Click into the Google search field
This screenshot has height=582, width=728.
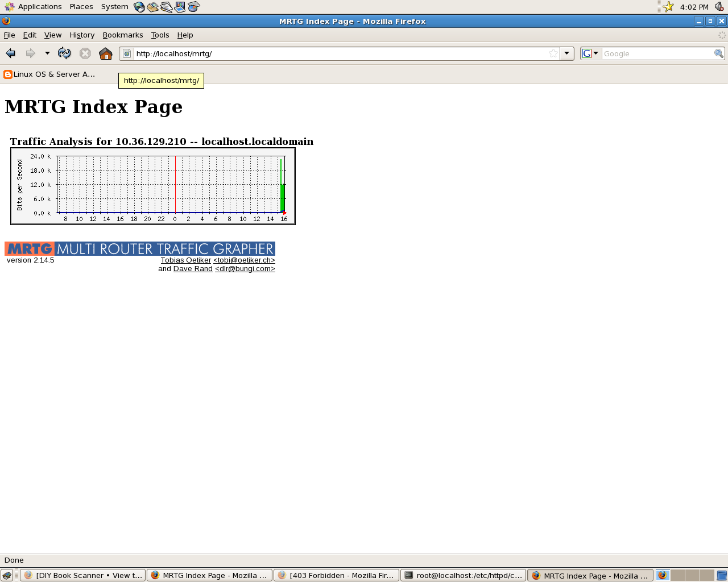tap(657, 53)
